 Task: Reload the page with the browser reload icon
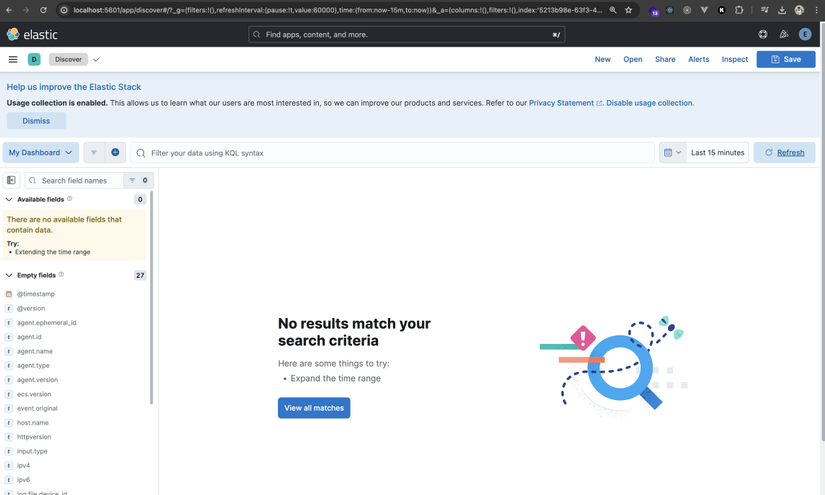(43, 10)
